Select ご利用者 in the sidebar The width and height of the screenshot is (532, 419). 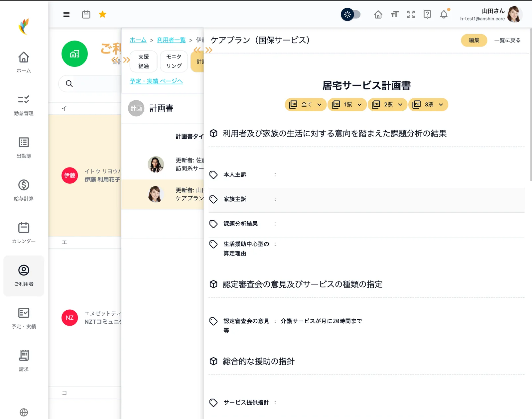pos(24,275)
